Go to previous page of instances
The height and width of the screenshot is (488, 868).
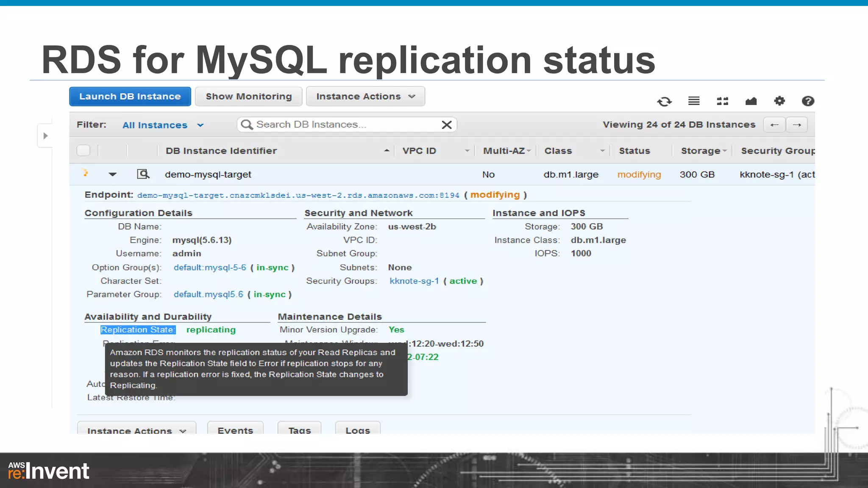pos(774,125)
